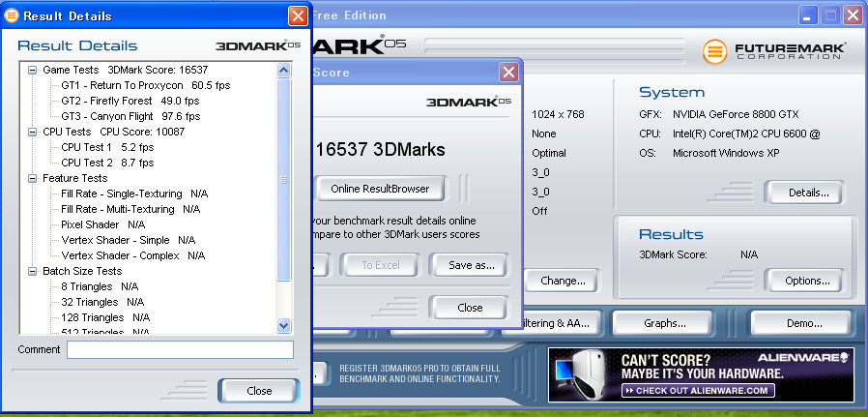The width and height of the screenshot is (868, 417).
Task: Click NVIDIA GeForce 8800 GTX text
Action: pos(736,114)
